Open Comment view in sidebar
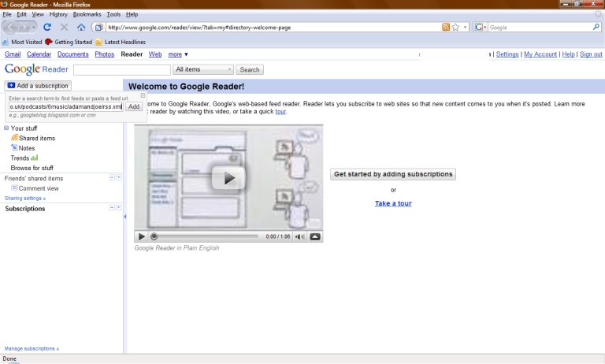This screenshot has width=605, height=364. tap(35, 188)
